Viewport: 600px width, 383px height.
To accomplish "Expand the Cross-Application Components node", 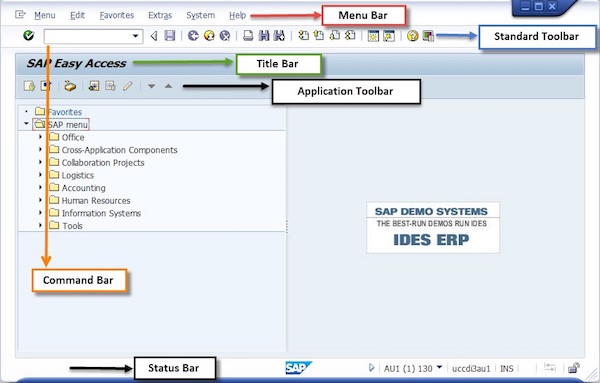I will pyautogui.click(x=41, y=149).
